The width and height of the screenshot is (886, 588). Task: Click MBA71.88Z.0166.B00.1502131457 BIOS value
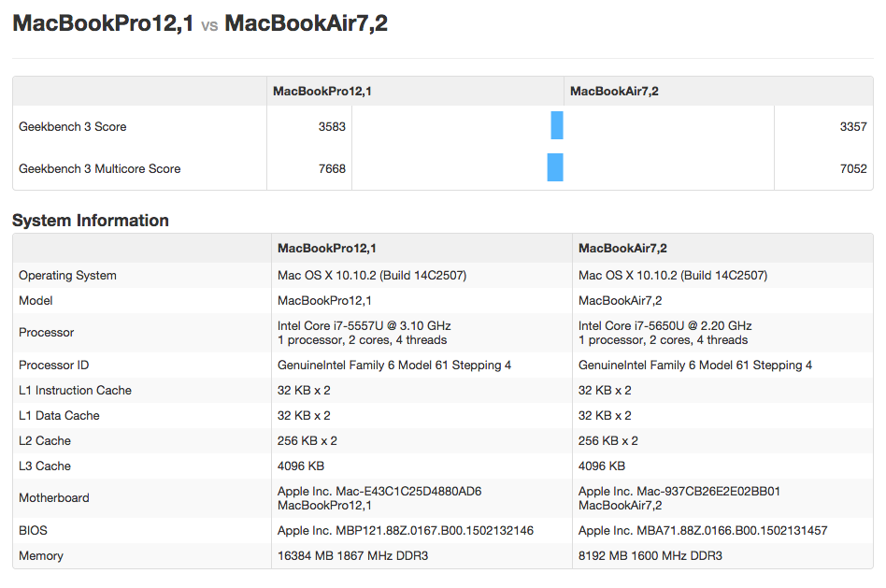coord(703,530)
